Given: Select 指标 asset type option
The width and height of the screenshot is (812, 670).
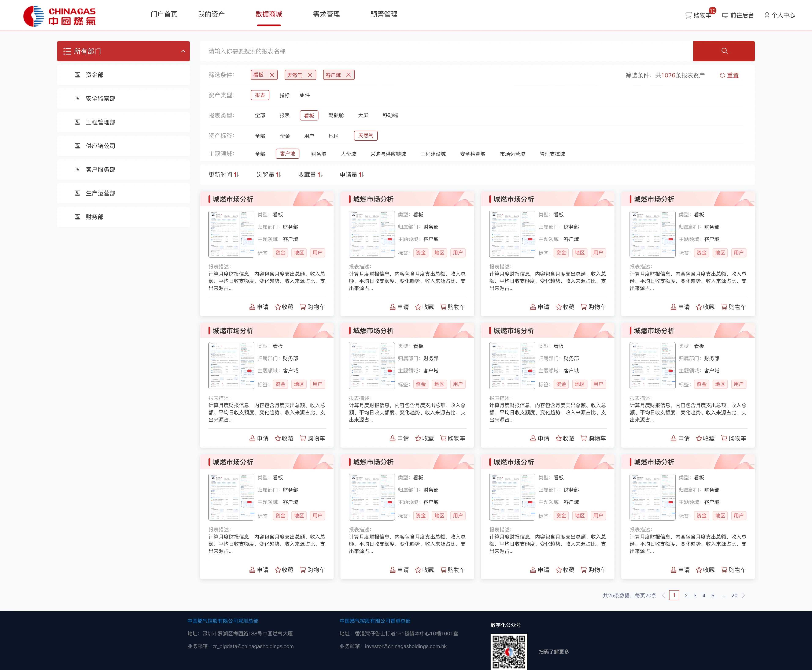Looking at the screenshot, I should (x=285, y=95).
